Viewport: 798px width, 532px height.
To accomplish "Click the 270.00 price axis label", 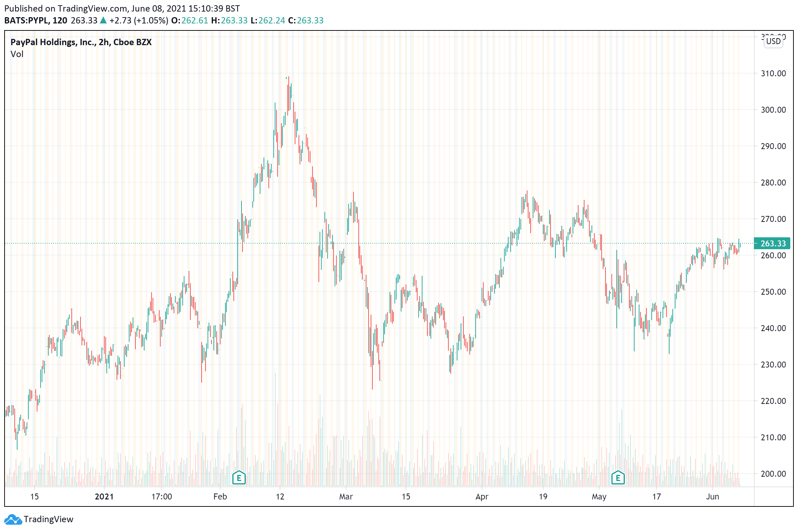I will pyautogui.click(x=773, y=219).
